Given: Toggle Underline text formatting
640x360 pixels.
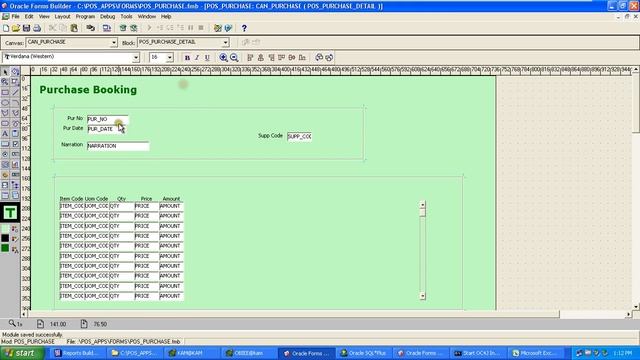Looking at the screenshot, I should (x=207, y=58).
